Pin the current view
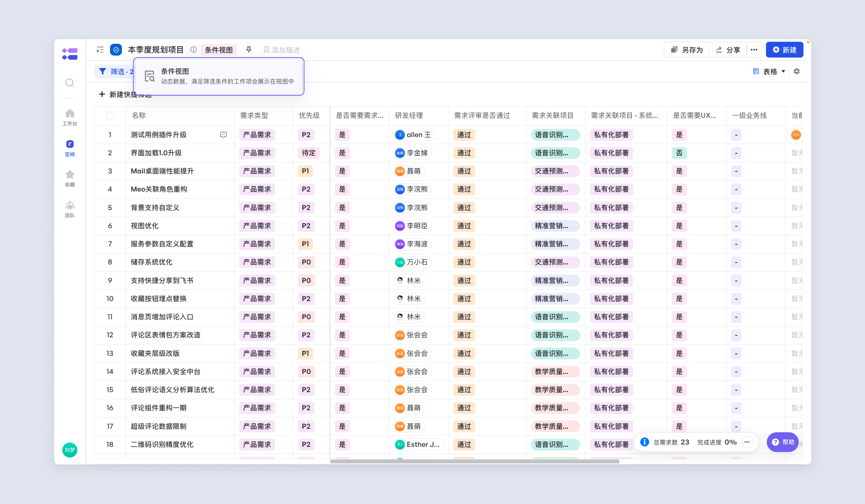This screenshot has height=504, width=865. [249, 50]
